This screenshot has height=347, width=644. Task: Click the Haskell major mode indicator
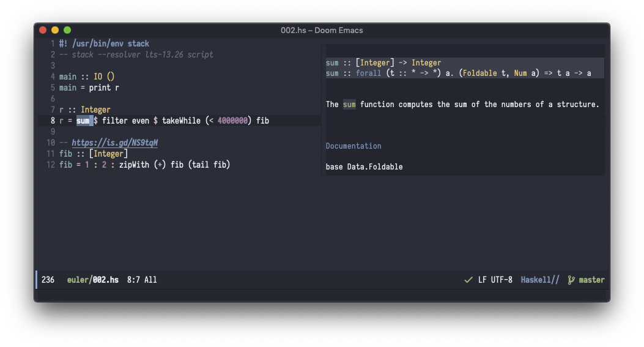click(x=539, y=280)
